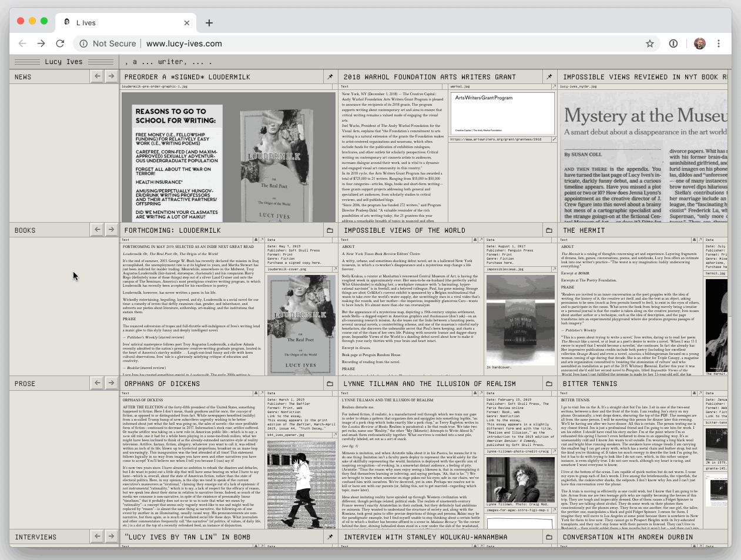Click the extension icon beside the profile avatar

[x=673, y=43]
